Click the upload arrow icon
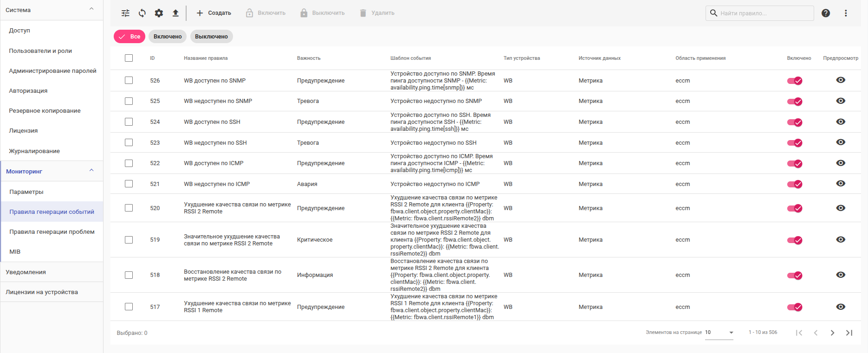This screenshot has width=868, height=353. point(175,13)
